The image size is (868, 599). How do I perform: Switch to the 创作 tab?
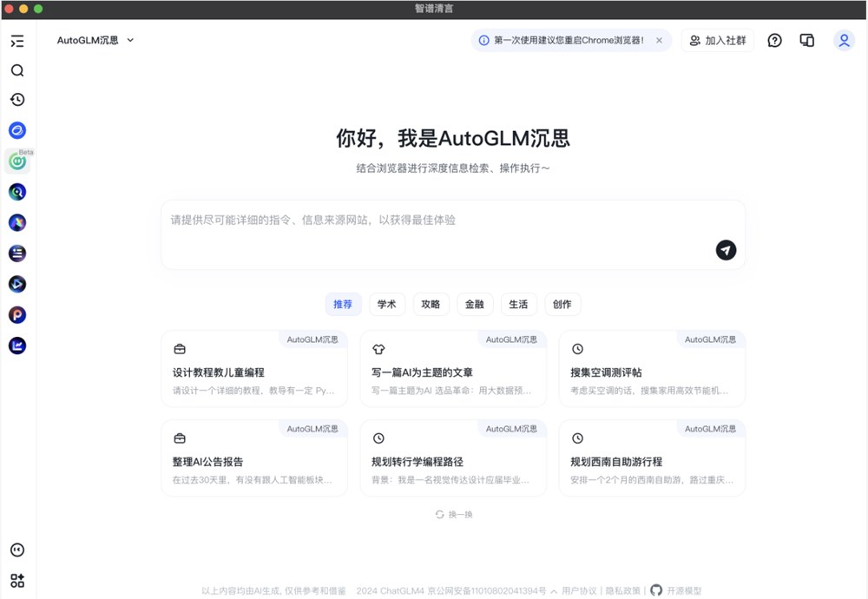[x=562, y=304]
